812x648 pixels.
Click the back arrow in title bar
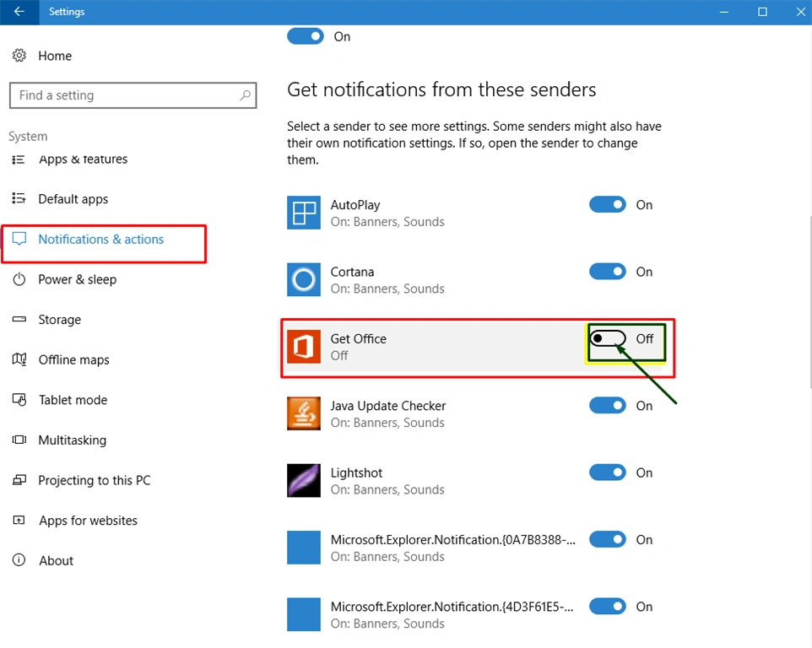pos(19,11)
